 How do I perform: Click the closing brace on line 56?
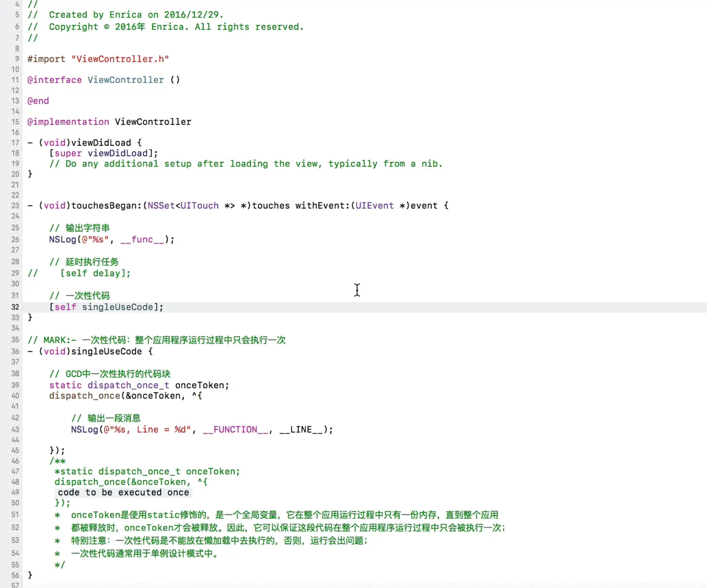[30, 575]
